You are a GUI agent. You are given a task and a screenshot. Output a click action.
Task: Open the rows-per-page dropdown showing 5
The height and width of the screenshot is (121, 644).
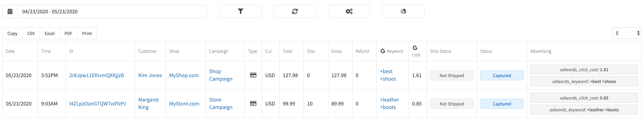point(627,33)
